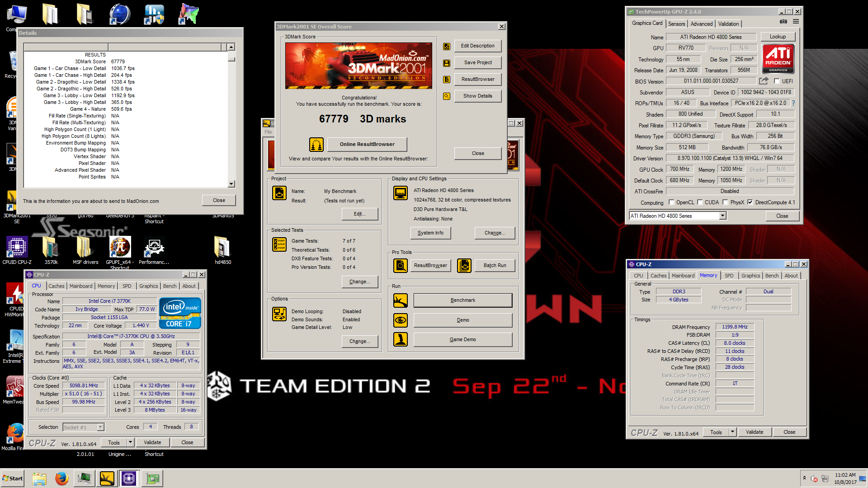Open the Tools dropdown arrow in left CPU-Z

(x=130, y=442)
